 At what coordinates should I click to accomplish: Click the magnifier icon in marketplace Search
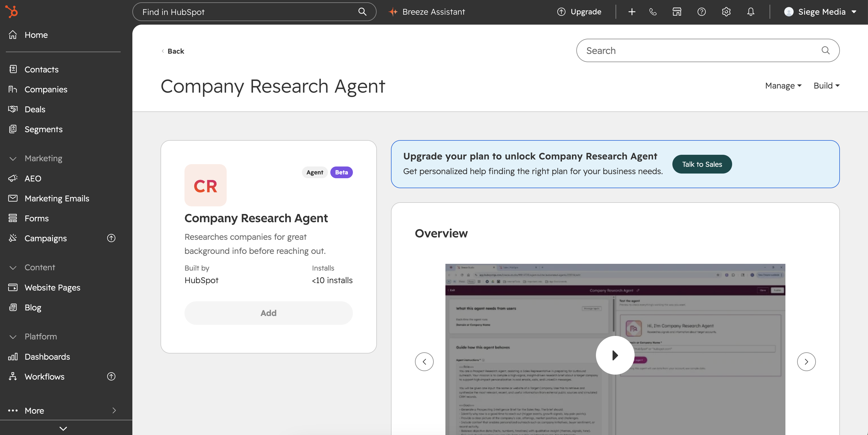coord(825,50)
